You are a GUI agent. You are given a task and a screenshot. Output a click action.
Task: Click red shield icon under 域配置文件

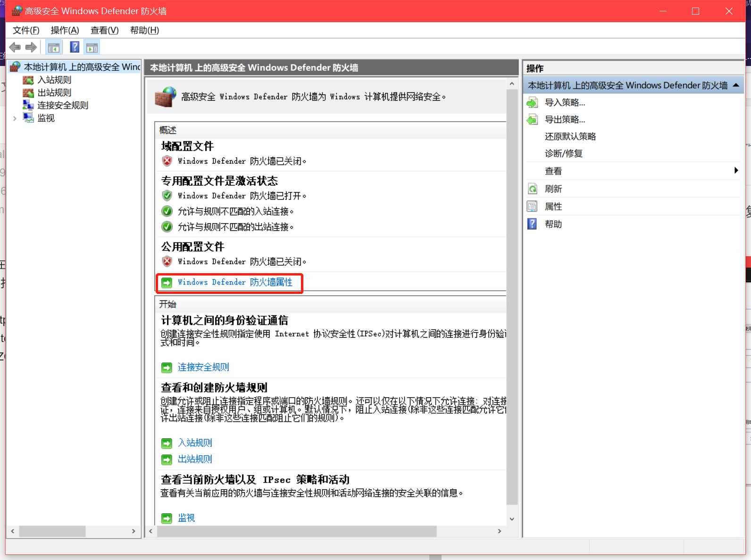click(x=167, y=161)
